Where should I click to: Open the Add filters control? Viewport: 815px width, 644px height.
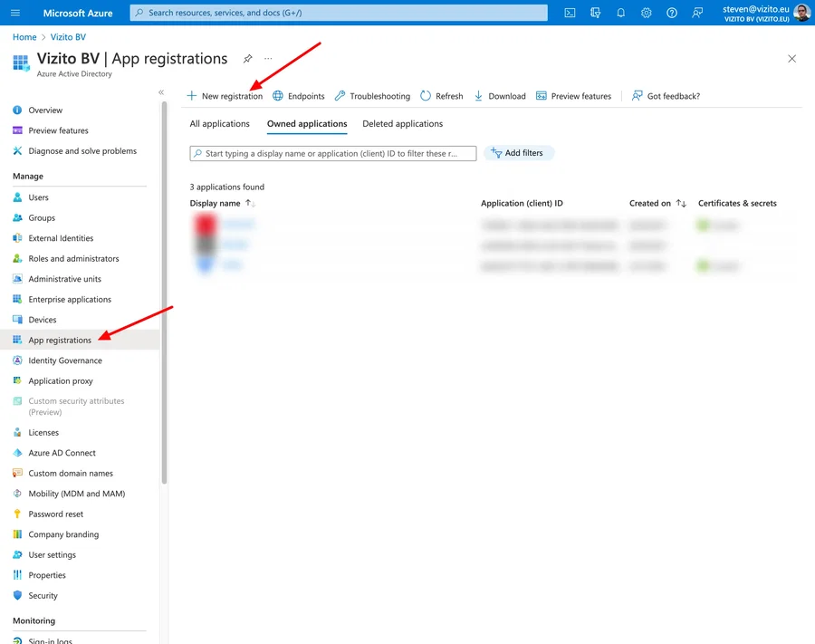519,153
